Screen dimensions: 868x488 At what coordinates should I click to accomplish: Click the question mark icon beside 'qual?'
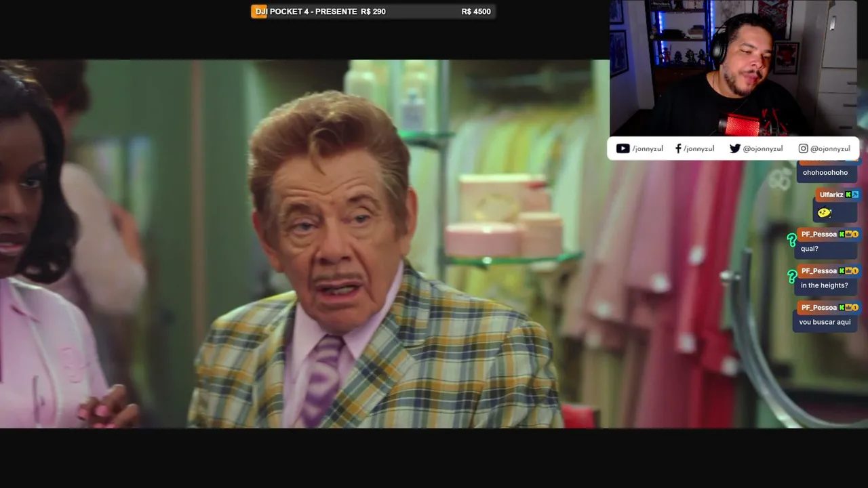point(791,240)
